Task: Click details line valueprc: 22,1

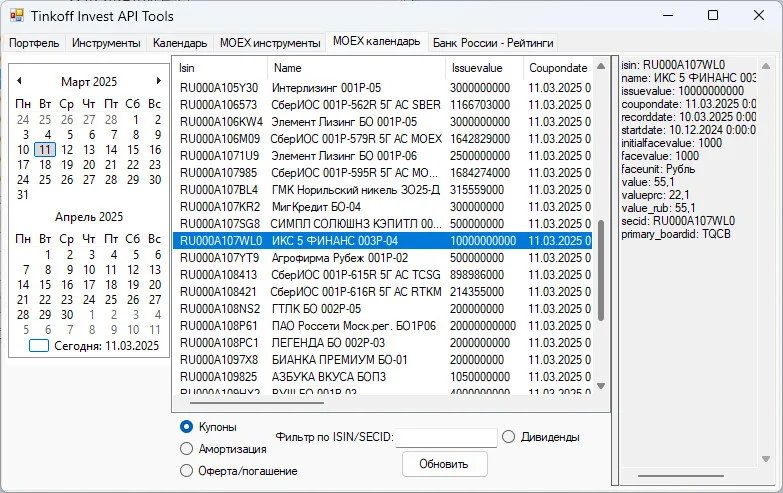Action: 655,195
